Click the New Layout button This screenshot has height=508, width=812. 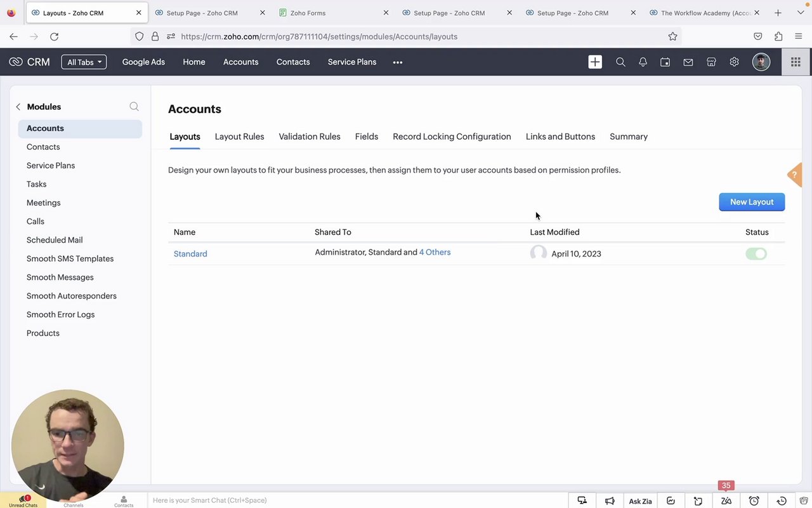(752, 202)
